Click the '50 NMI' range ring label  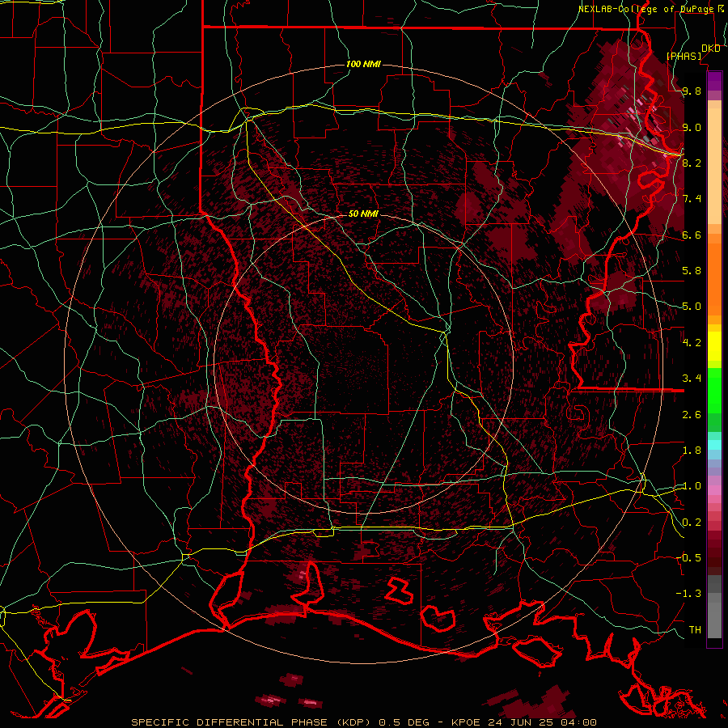click(363, 214)
